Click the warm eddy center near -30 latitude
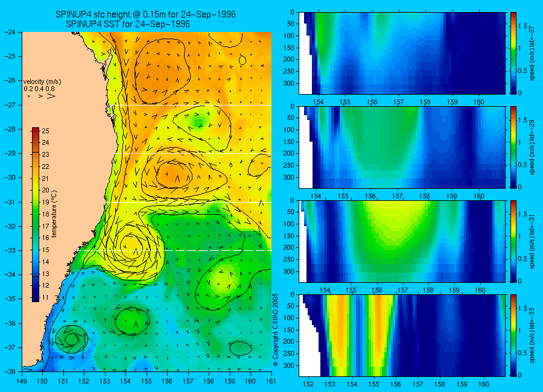The height and width of the screenshot is (392, 543). point(174,175)
